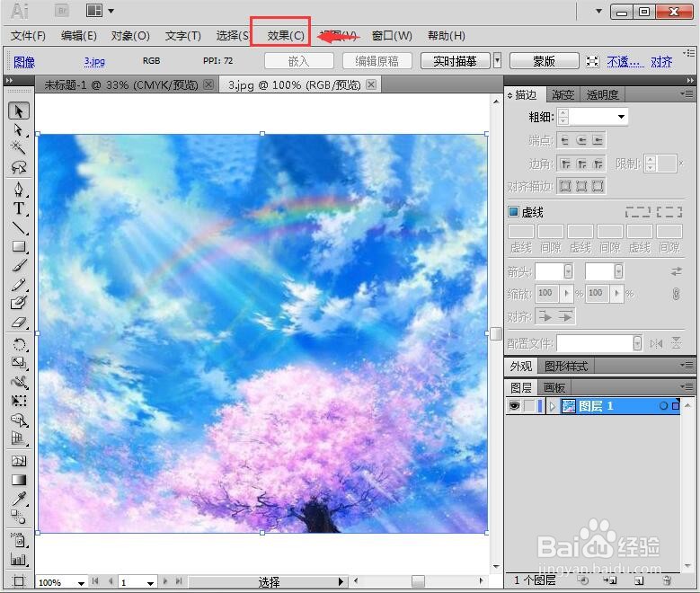700x593 pixels.
Task: Choose the Rotate tool
Action: tap(19, 344)
